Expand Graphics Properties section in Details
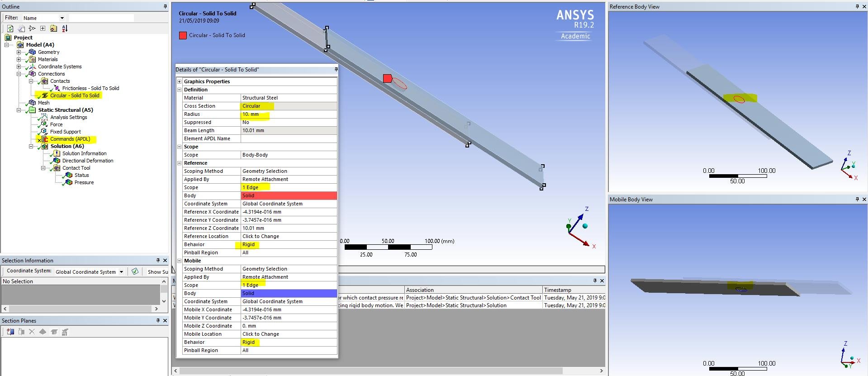Viewport: 868px width, 376px height. click(180, 81)
